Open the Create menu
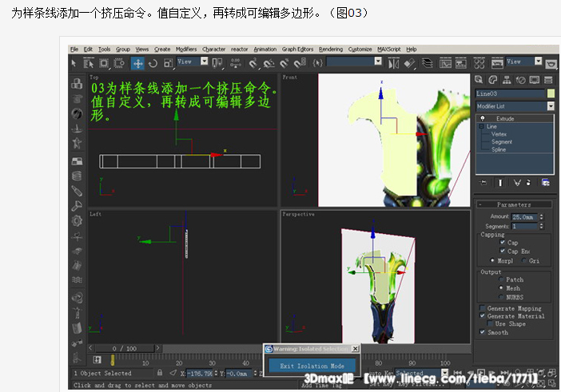This screenshot has height=392, width=561. coord(162,49)
